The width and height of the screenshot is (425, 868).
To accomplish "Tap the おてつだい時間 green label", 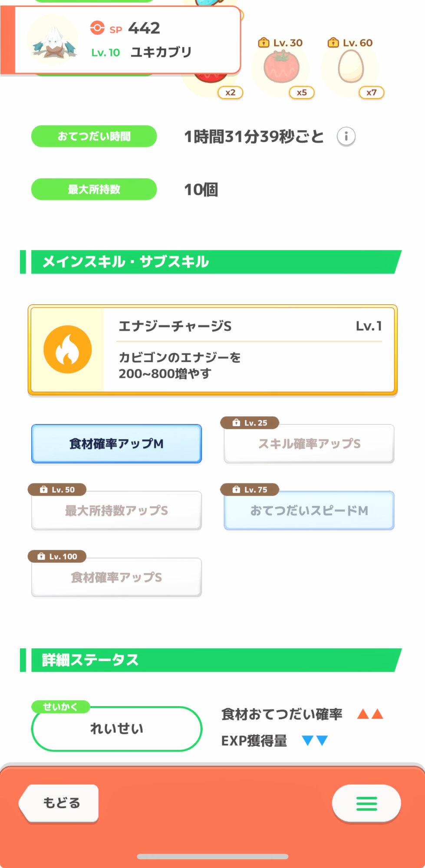I will pyautogui.click(x=94, y=136).
